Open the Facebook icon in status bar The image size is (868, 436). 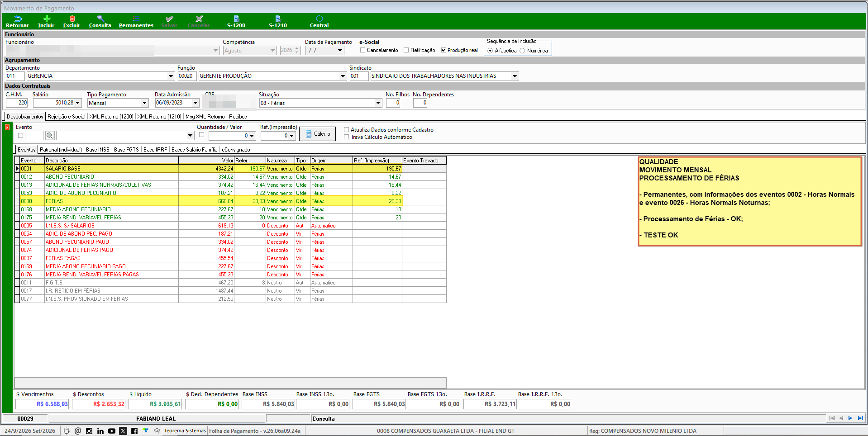point(134,431)
